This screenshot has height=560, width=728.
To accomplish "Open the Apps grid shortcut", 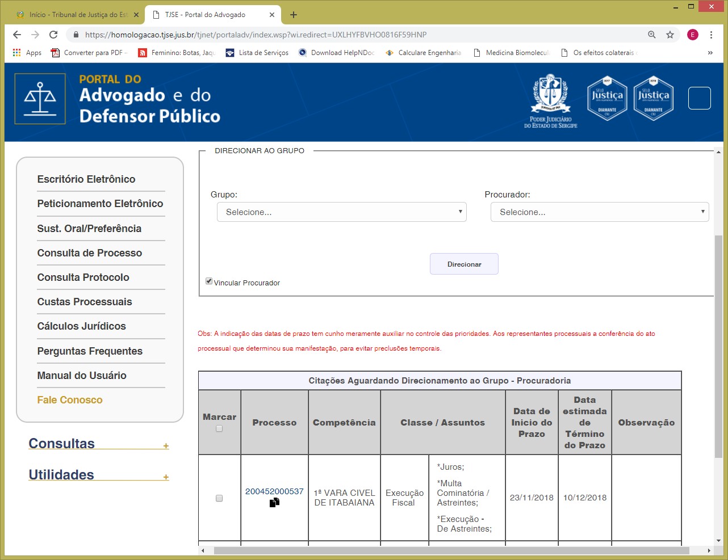I will point(27,53).
